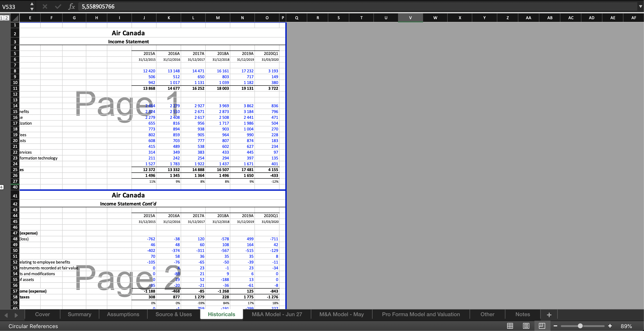Switch to Normal view icon
The height and width of the screenshot is (331, 644).
(510, 326)
